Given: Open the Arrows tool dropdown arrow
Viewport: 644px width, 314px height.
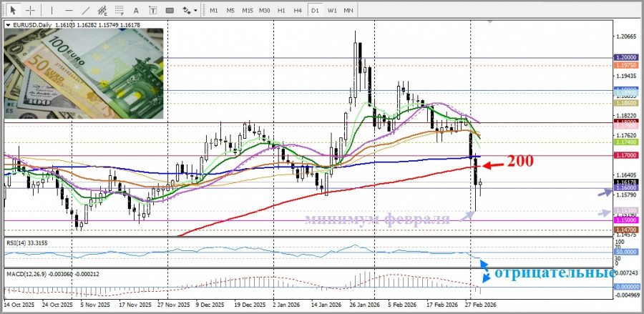Looking at the screenshot, I should click(x=195, y=10).
